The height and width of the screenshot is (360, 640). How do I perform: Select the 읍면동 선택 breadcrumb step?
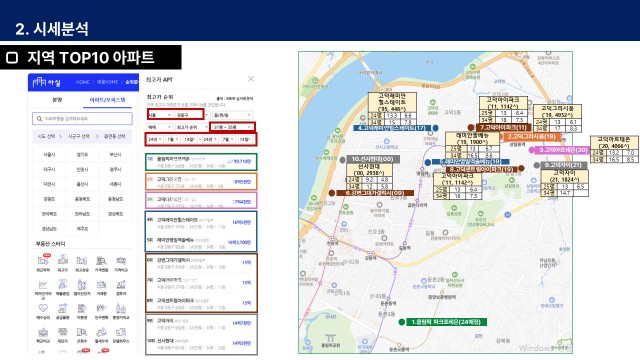coord(114,136)
